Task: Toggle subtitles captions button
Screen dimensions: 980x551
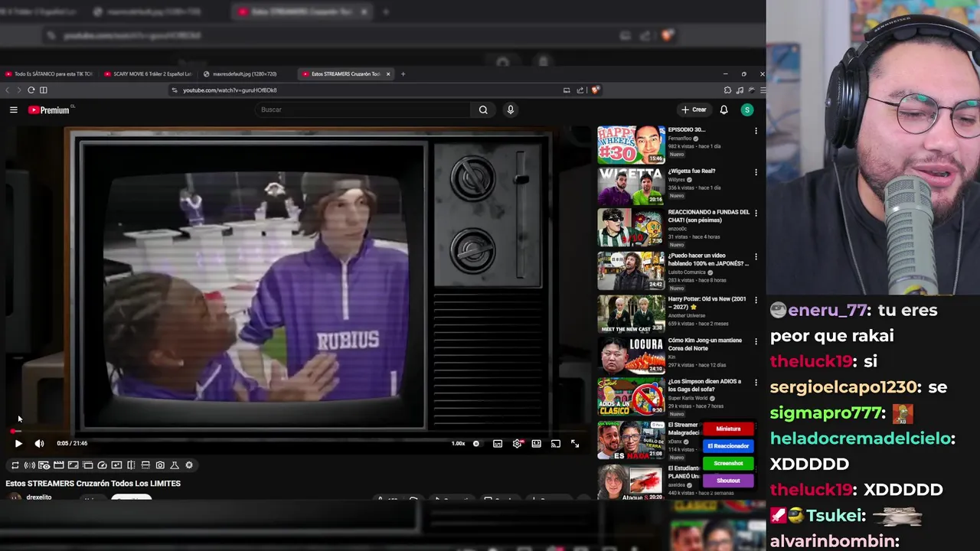Action: pos(498,443)
